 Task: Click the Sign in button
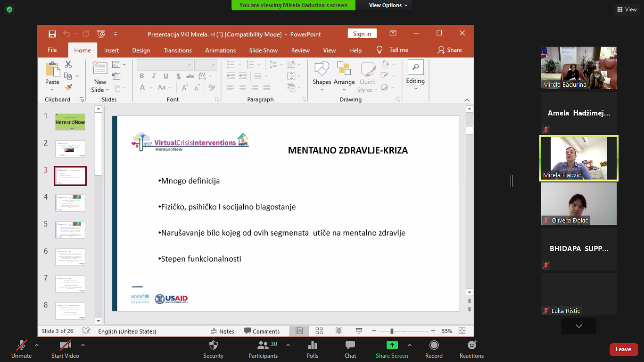[362, 33]
